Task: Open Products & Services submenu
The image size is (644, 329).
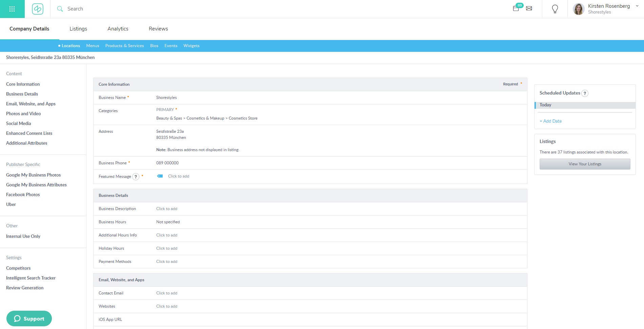Action: 124,46
